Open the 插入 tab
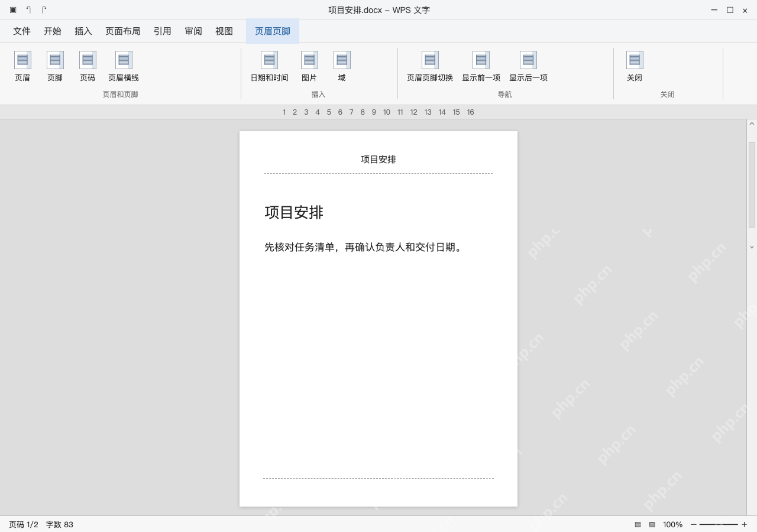757x532 pixels. [x=83, y=31]
